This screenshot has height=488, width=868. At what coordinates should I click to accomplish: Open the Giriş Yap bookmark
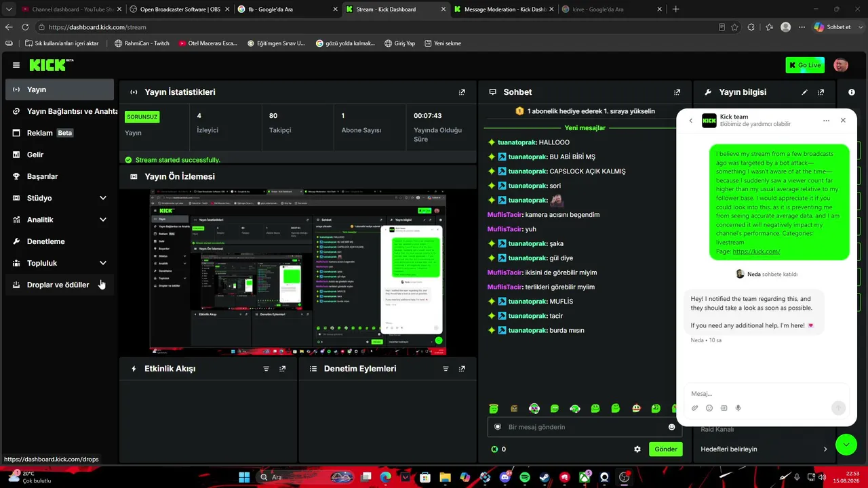tap(399, 43)
